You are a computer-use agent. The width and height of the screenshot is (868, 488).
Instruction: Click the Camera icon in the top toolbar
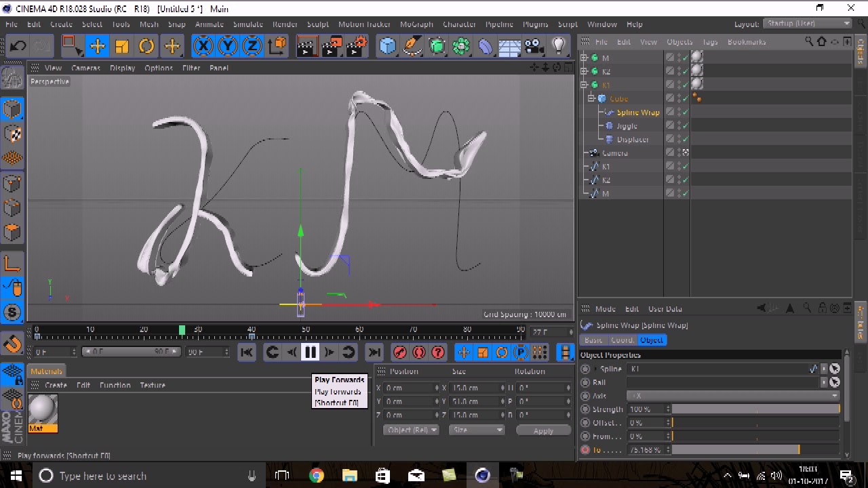click(x=534, y=46)
